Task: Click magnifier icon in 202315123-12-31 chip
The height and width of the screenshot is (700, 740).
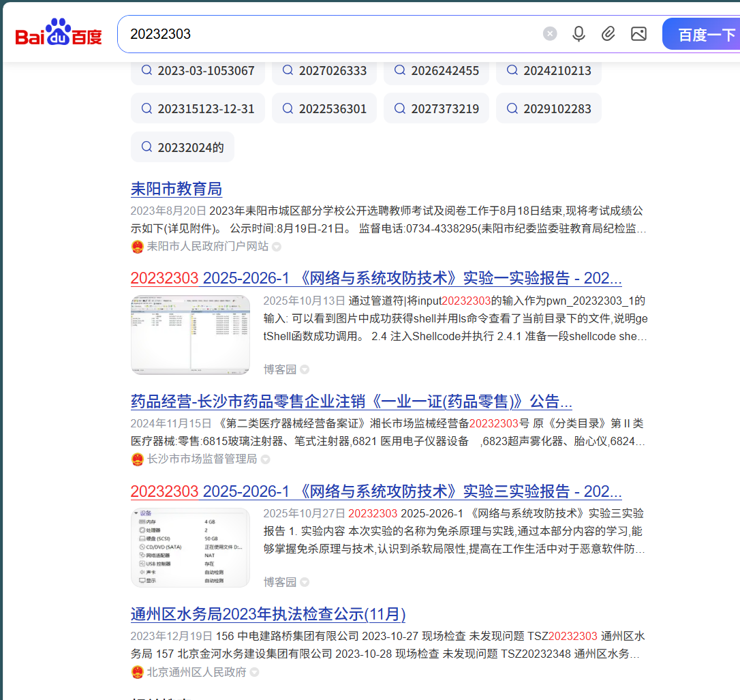Action: pyautogui.click(x=147, y=108)
